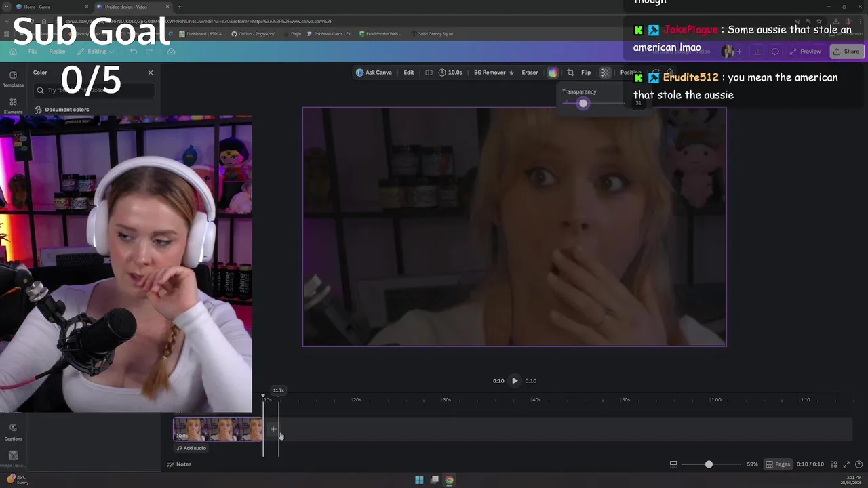
Task: Open Chrome tab search dropdown
Action: (x=6, y=7)
